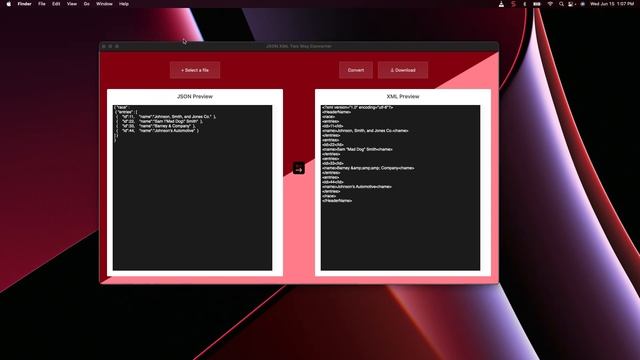Click the red S menu bar icon

pos(513,4)
